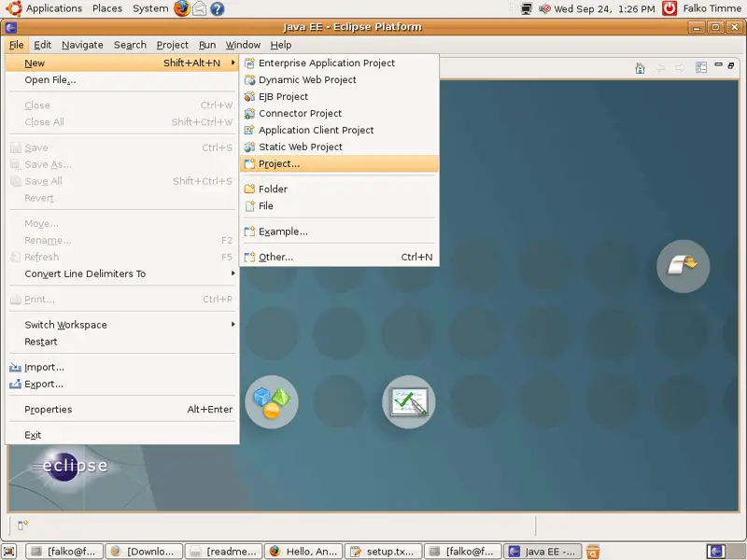Launch the mail client icon in top panel
Screen dimensions: 747x560
click(199, 8)
